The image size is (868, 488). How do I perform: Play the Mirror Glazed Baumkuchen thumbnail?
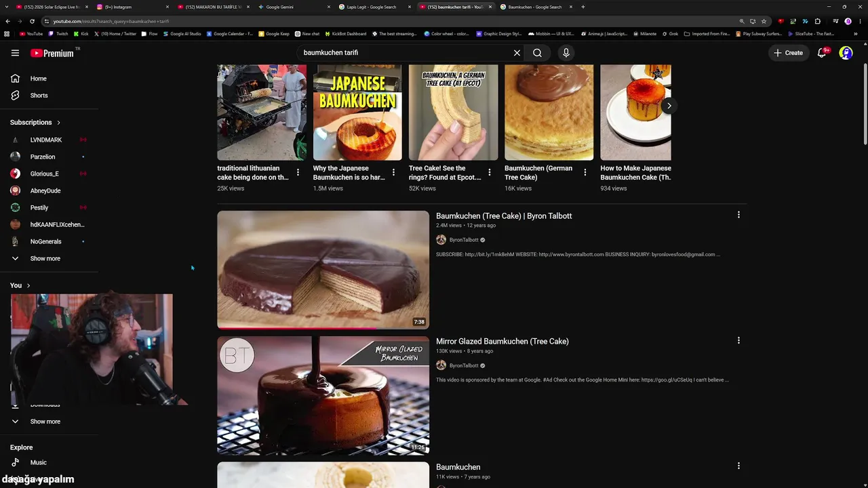coord(323,396)
